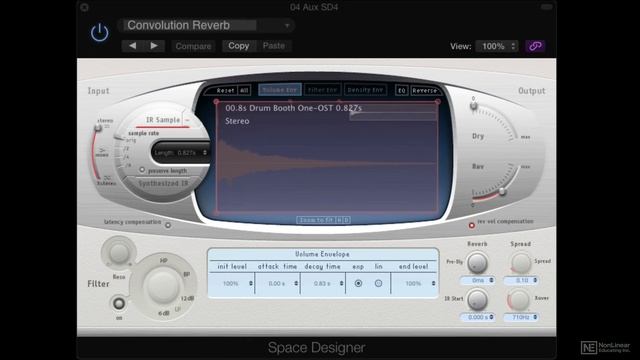Click the D zoom button beside Zoom to fit
Screen dimensions: 640x360
pyautogui.click(x=346, y=220)
